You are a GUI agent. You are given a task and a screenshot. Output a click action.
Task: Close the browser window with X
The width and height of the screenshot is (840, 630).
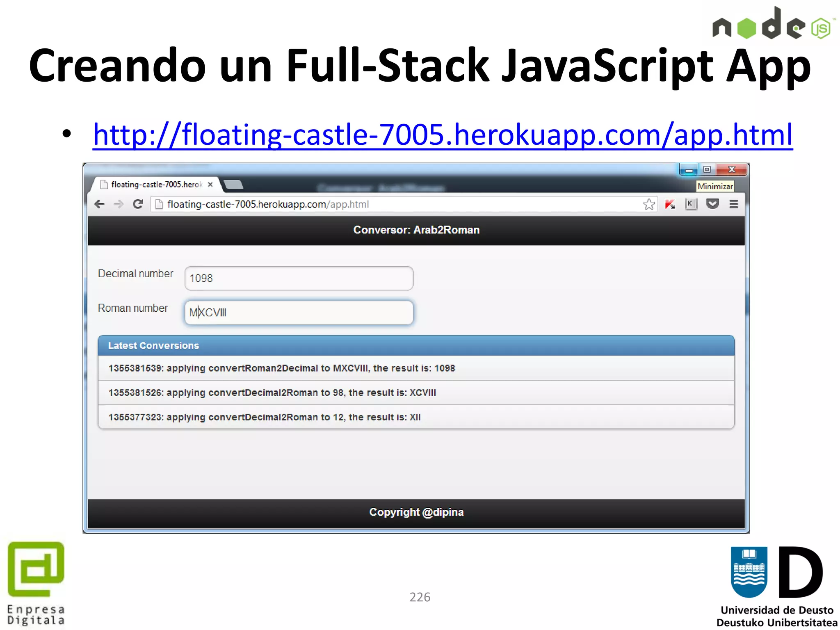(732, 169)
